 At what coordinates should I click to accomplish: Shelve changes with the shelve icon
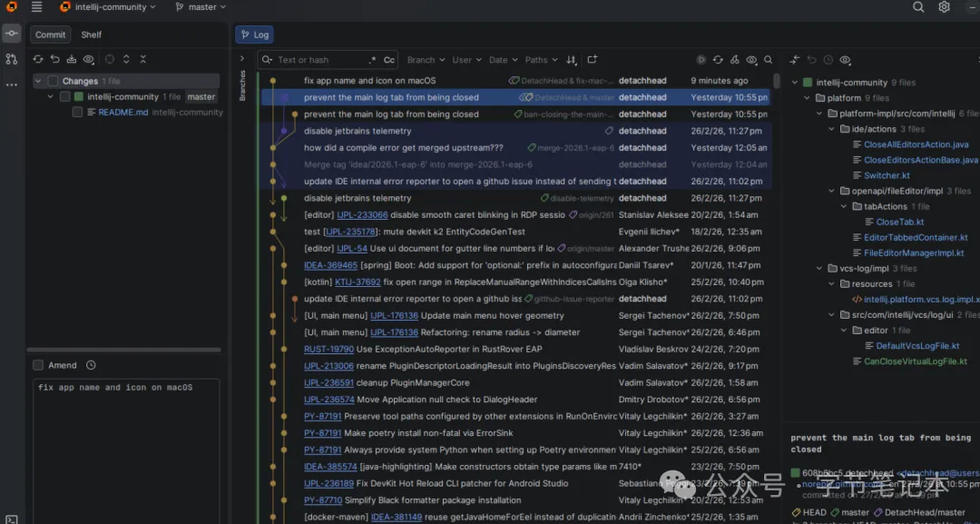[x=72, y=59]
